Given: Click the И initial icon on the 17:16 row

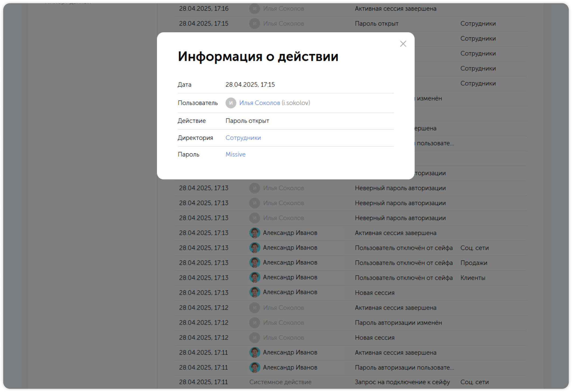Looking at the screenshot, I should coord(254,8).
